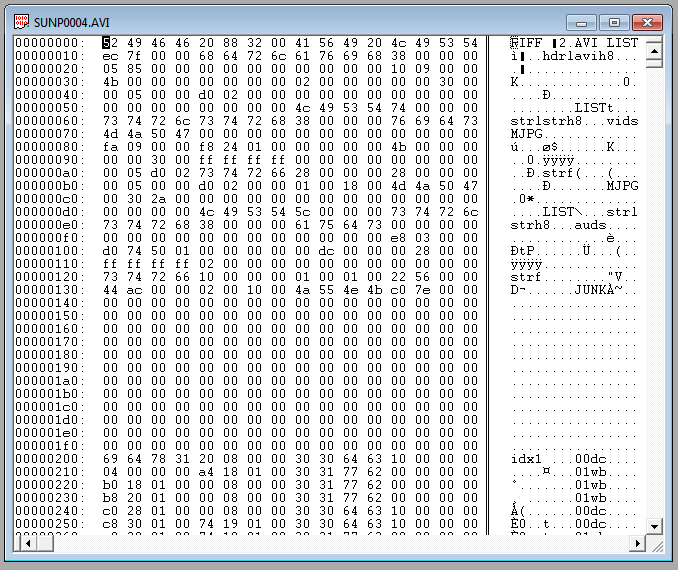678x570 pixels.
Task: Click offset label 00000070:
Action: 50,133
